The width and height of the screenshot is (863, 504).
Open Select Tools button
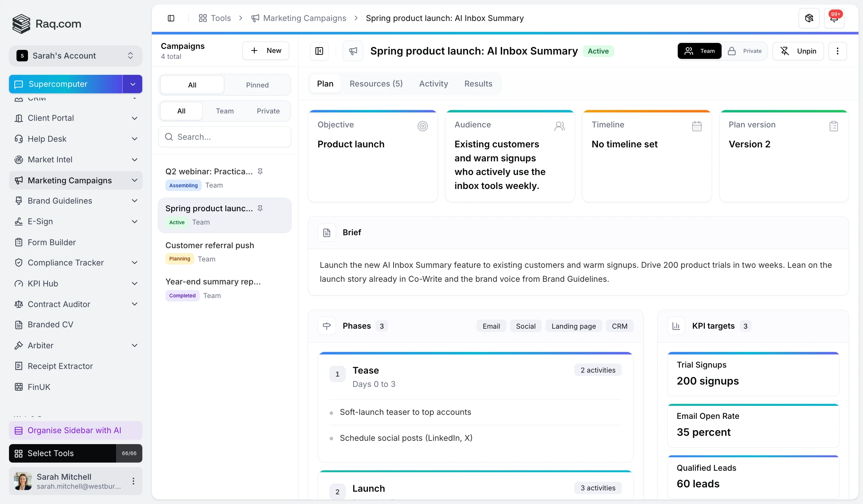(62, 453)
